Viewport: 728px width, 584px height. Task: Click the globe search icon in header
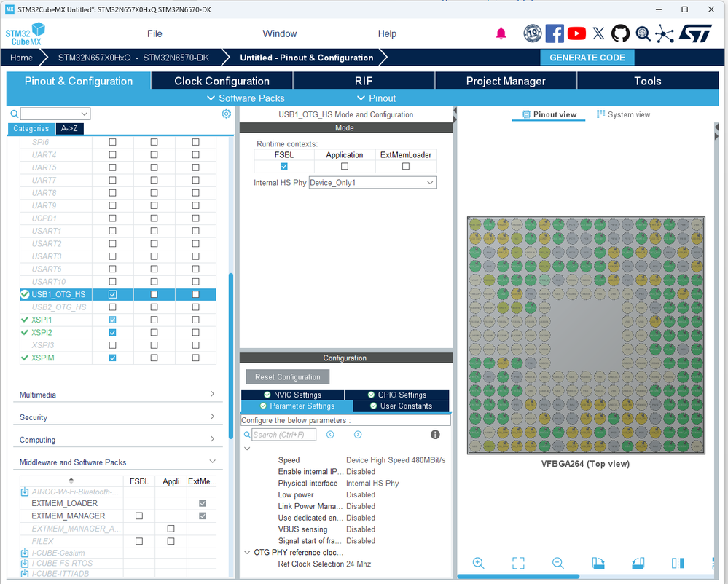[643, 33]
